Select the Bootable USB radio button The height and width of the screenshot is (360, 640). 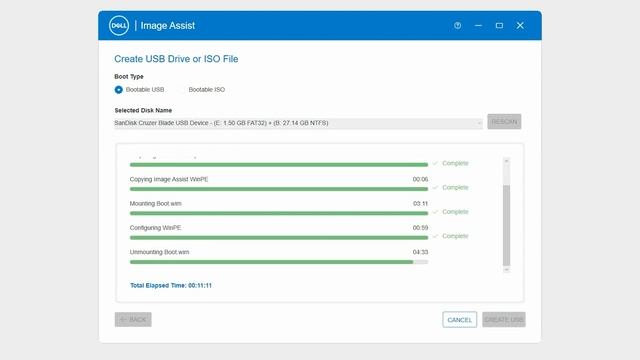click(118, 90)
